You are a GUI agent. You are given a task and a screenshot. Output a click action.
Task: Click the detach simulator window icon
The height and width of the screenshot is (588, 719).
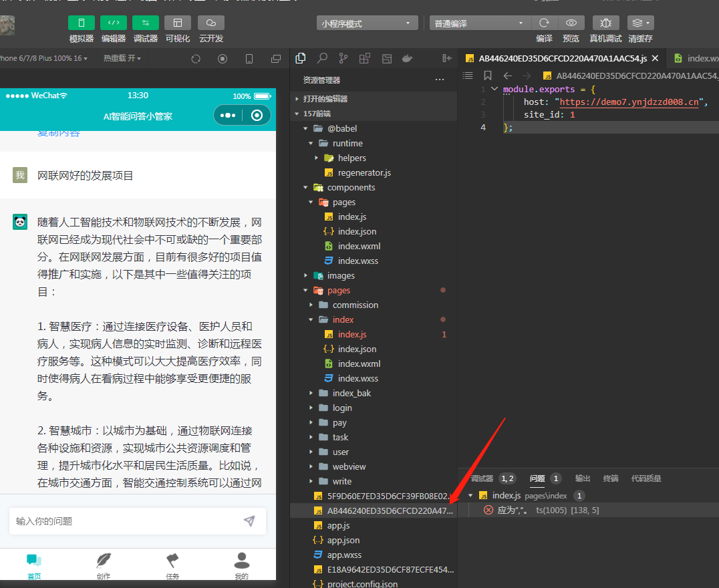click(x=275, y=59)
